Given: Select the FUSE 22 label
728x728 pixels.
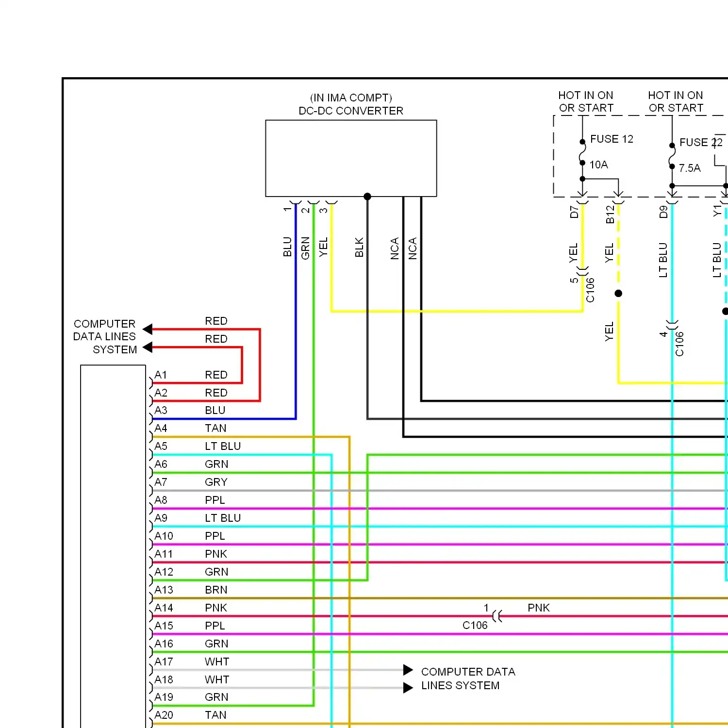Looking at the screenshot, I should 701,142.
